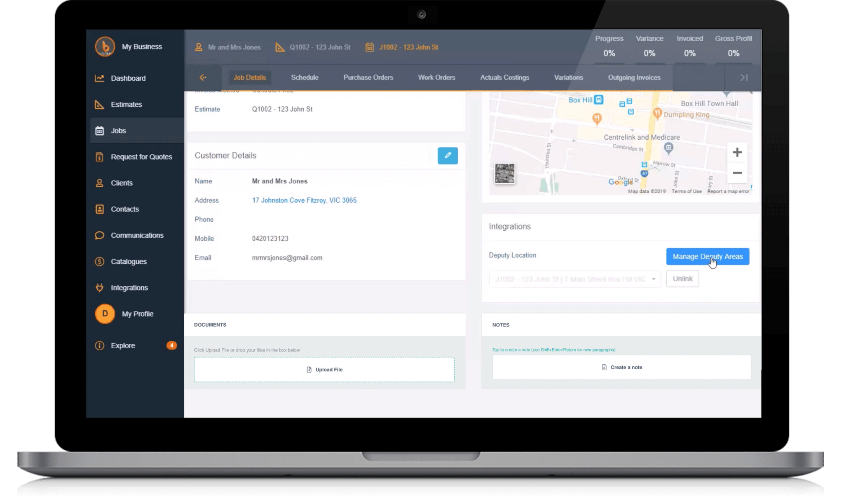Zoom out on the map with the minus control
Image resolution: width=844 pixels, height=504 pixels.
[x=737, y=173]
